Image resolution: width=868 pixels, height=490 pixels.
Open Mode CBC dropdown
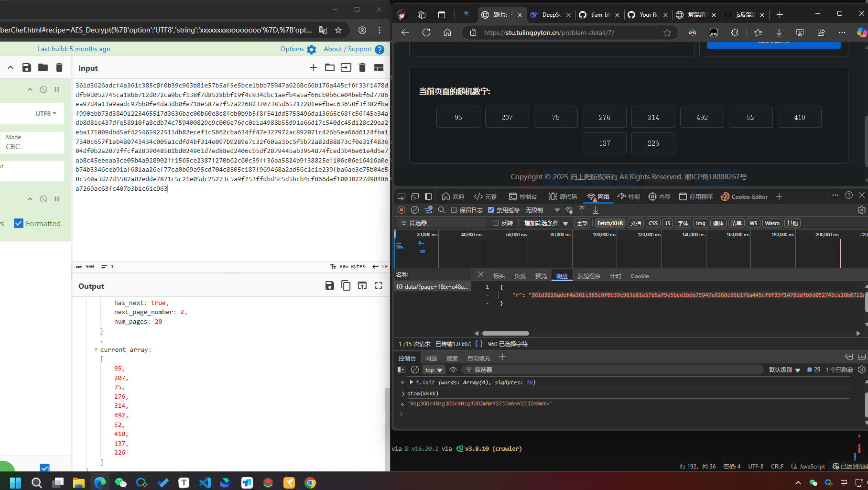(x=33, y=142)
